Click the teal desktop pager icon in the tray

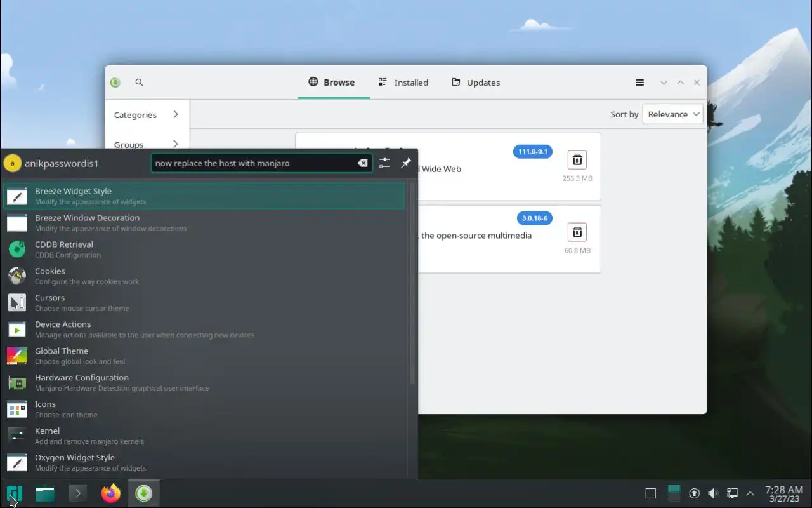[x=674, y=493]
